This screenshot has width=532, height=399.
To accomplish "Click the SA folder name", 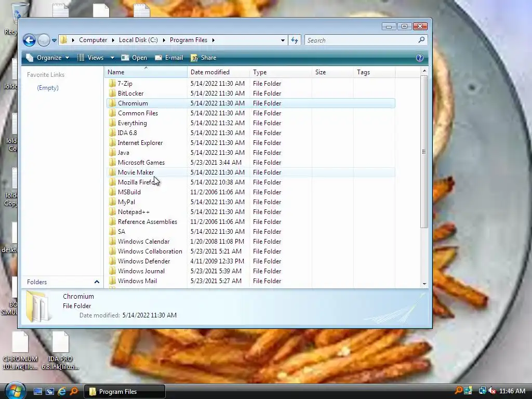I will (122, 231).
